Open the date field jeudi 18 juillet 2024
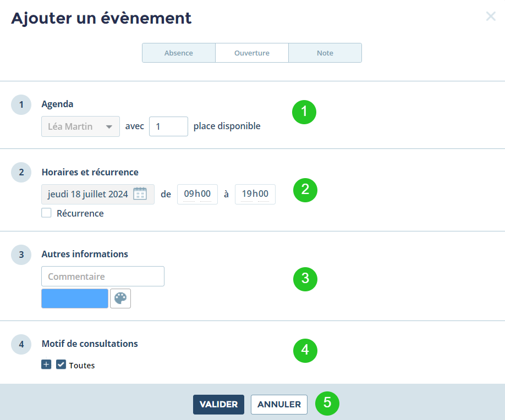505x420 pixels. pyautogui.click(x=98, y=194)
